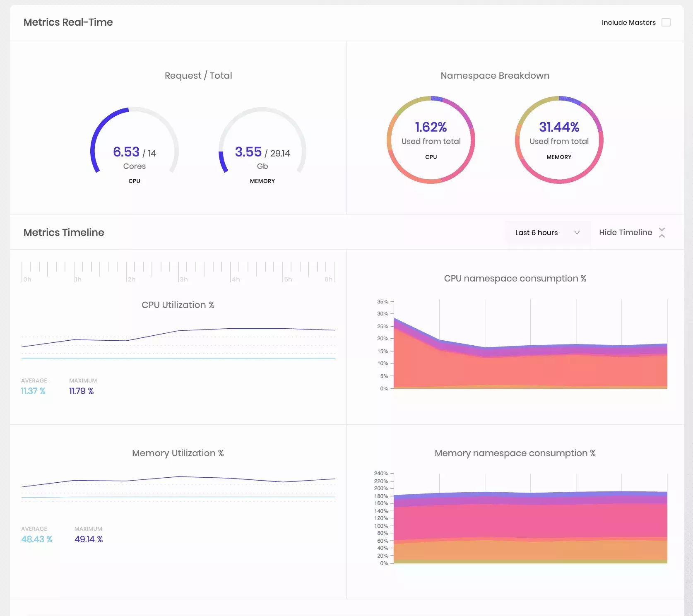
Task: Enable the Include Masters checkbox
Action: [667, 22]
